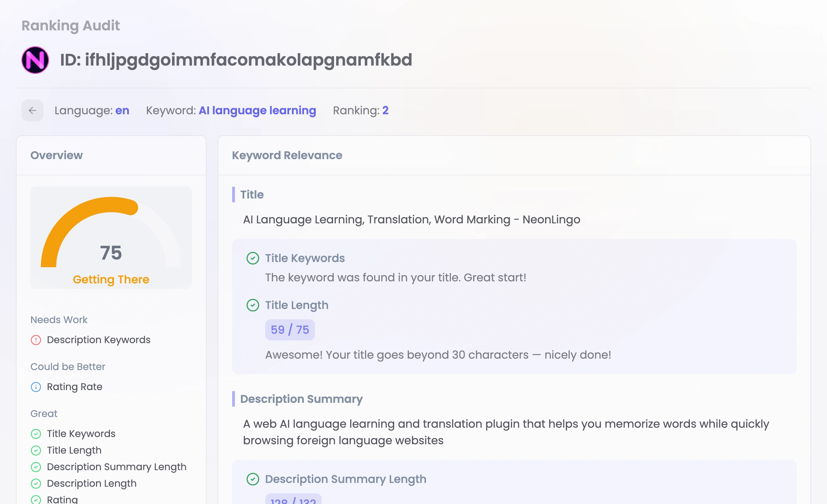Click the blue info icon beside Rating Rate

tap(36, 387)
